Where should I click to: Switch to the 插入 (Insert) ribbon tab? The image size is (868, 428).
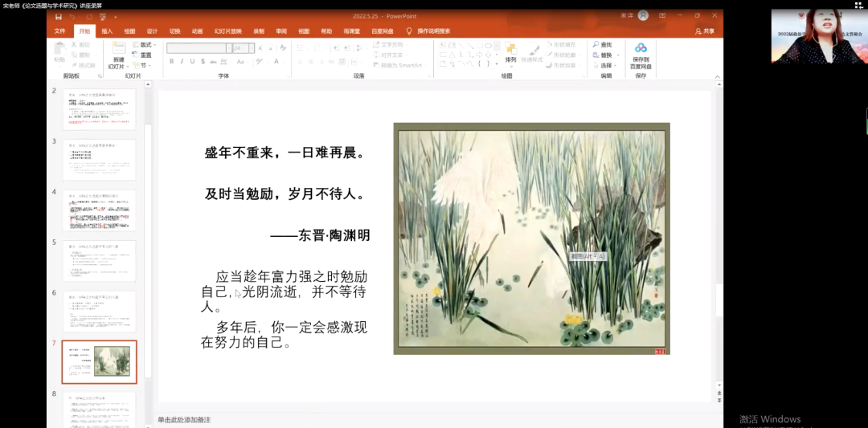point(107,31)
